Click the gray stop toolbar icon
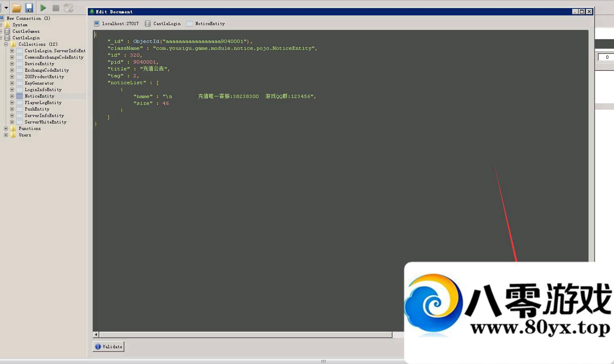This screenshot has height=364, width=614. pyautogui.click(x=56, y=8)
